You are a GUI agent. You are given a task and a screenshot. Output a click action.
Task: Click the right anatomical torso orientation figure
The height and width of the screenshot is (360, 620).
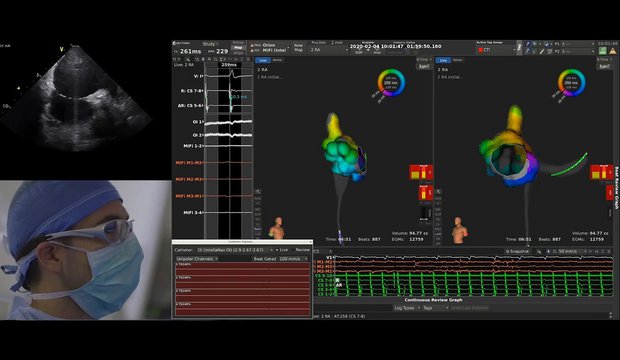[460, 229]
